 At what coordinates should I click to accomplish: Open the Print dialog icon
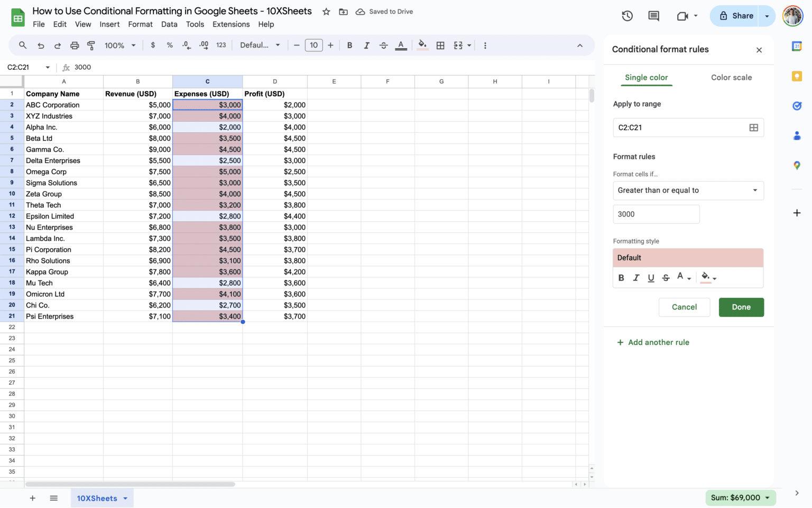(x=74, y=46)
